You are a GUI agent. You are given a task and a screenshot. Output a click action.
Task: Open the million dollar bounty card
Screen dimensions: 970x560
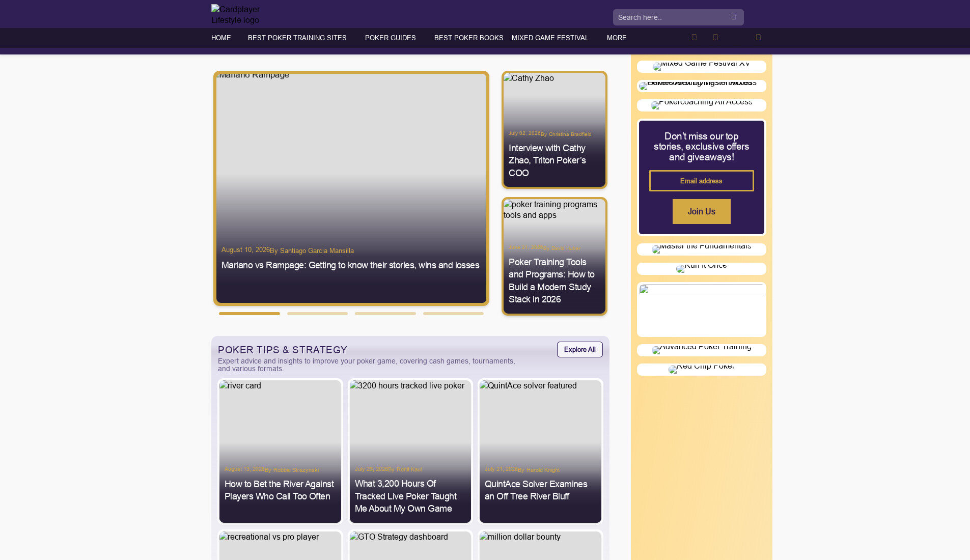click(540, 546)
